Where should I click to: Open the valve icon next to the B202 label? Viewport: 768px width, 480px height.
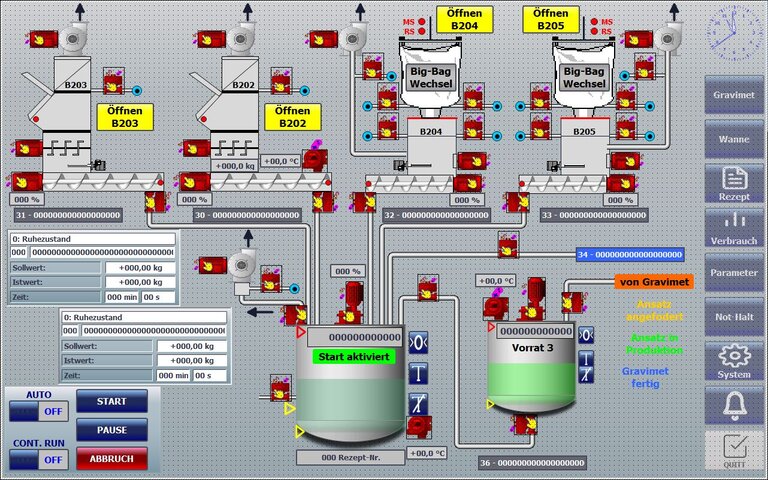pyautogui.click(x=281, y=81)
